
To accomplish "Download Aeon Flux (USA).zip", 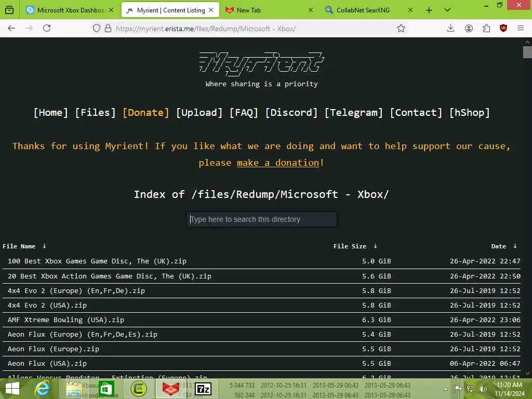I will click(47, 364).
